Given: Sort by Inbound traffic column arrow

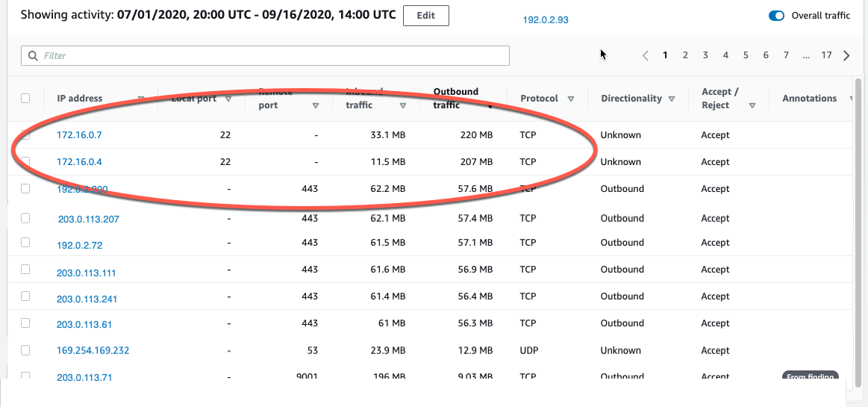Looking at the screenshot, I should click(403, 106).
